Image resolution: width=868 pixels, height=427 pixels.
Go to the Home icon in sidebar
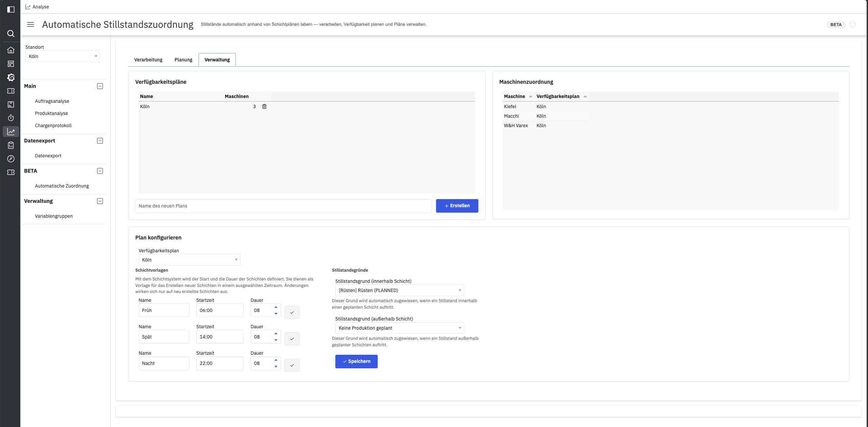pos(11,50)
